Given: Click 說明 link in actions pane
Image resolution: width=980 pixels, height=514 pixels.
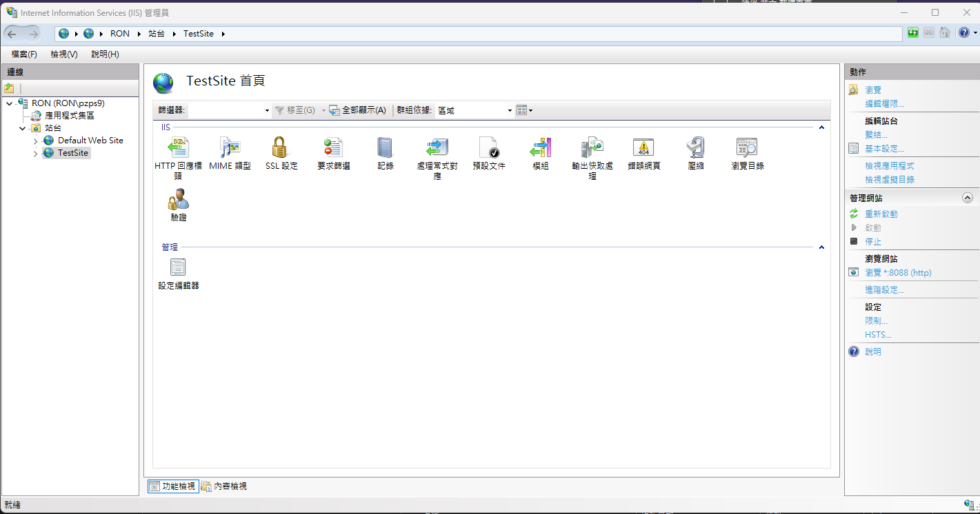Looking at the screenshot, I should (873, 352).
